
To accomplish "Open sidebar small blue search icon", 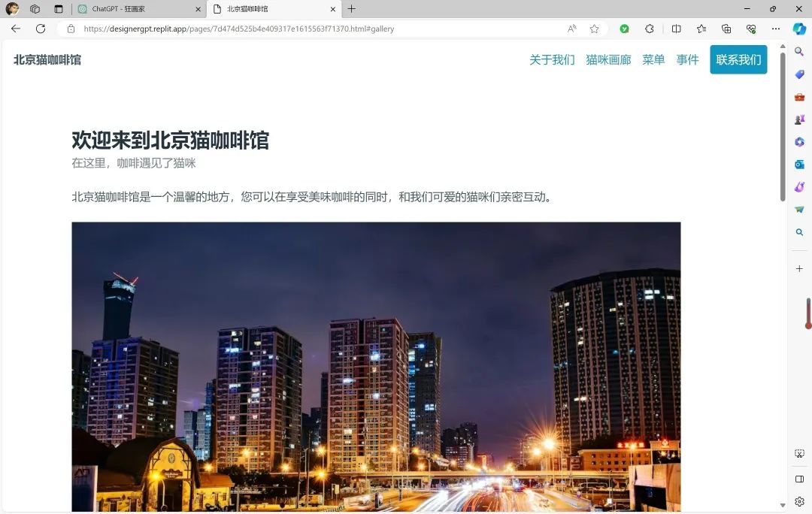I will click(799, 232).
